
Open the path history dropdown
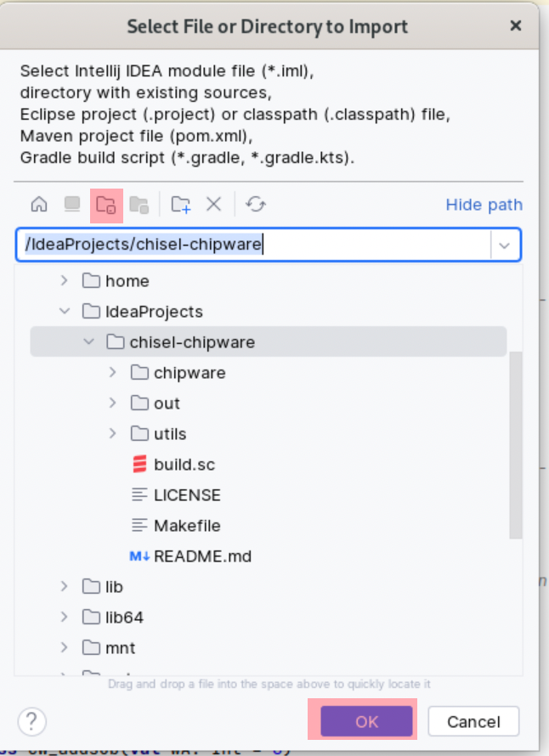tap(505, 245)
